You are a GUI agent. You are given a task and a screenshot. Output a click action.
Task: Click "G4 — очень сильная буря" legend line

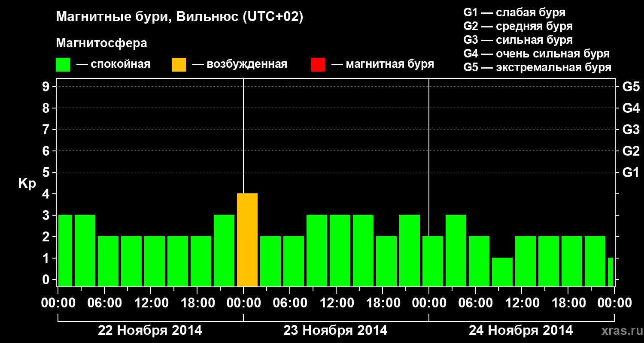(x=537, y=54)
